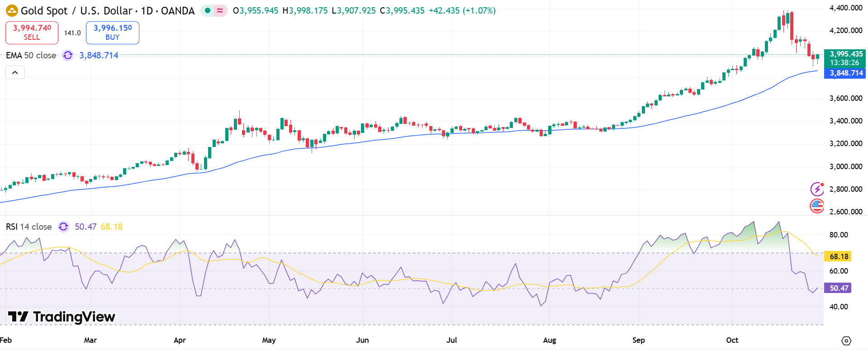Open chart settings hexagon icon
This screenshot has height=350, width=868.
tap(846, 341)
